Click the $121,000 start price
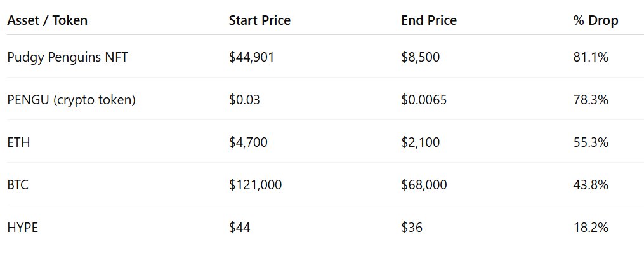The image size is (644, 272). [x=255, y=185]
